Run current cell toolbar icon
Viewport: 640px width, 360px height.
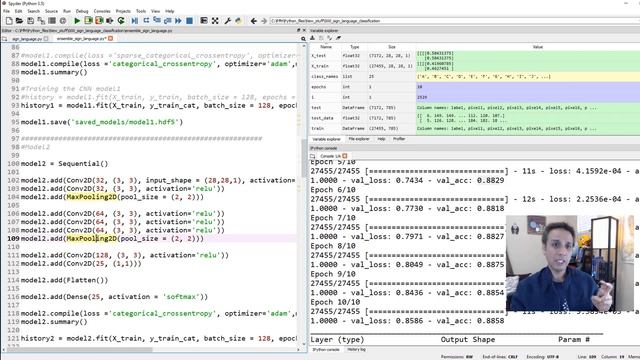(88, 20)
